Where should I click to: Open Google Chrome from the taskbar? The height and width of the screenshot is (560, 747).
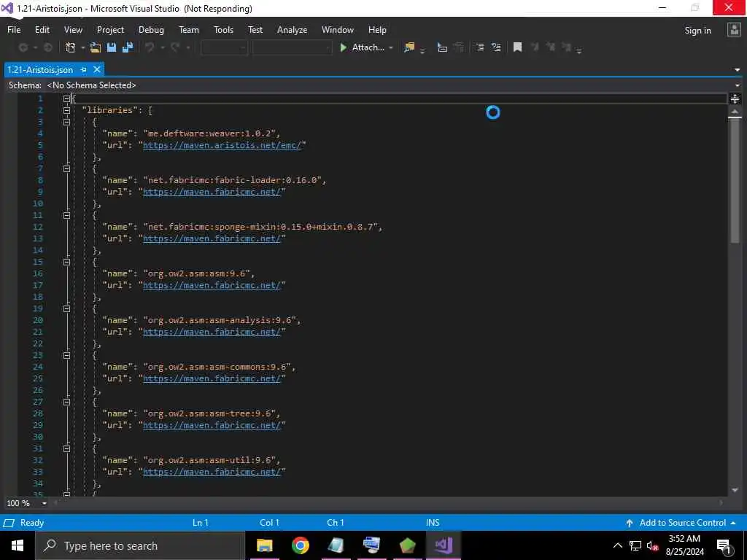[300, 545]
